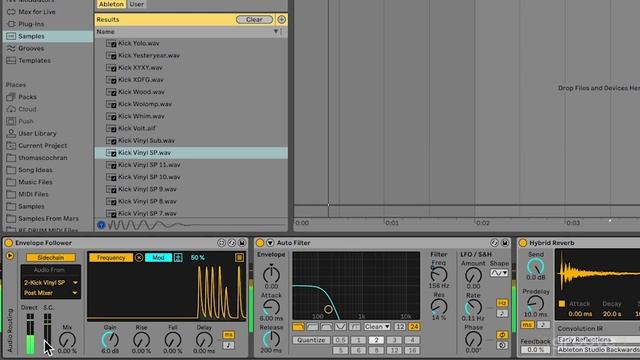Select the Kick Yolo.wav sample
This screenshot has width=640, height=360.
(x=191, y=43)
